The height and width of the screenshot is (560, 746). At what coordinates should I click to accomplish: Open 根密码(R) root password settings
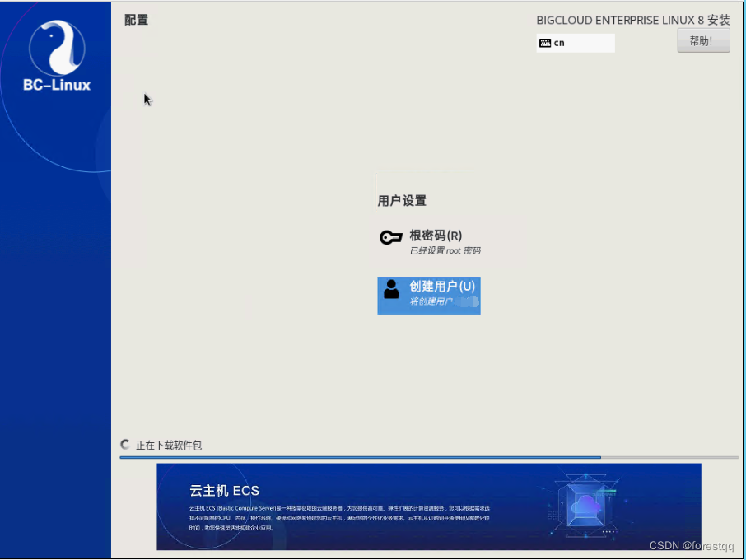(x=429, y=242)
